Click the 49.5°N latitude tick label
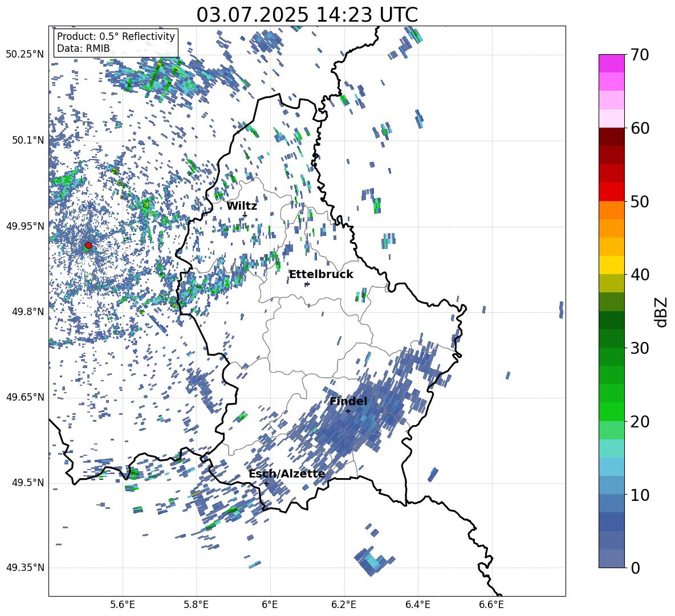The width and height of the screenshot is (675, 616). click(x=28, y=483)
